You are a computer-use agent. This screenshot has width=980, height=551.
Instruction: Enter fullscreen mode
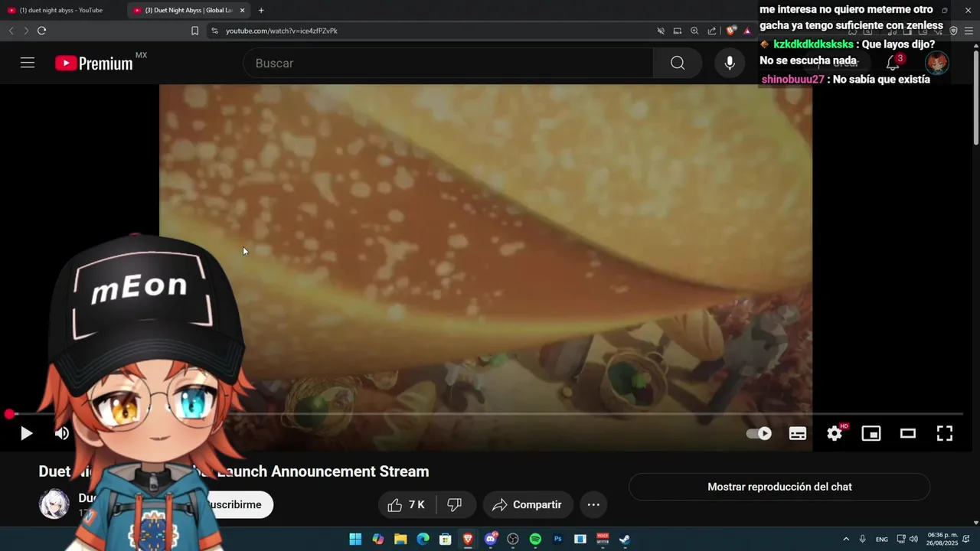(x=945, y=433)
